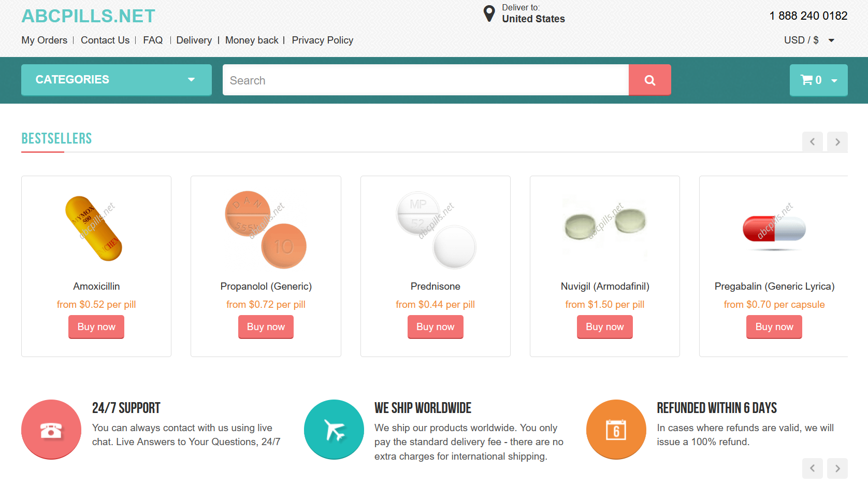The height and width of the screenshot is (498, 868).
Task: Click the Prednisone product name
Action: 436,287
